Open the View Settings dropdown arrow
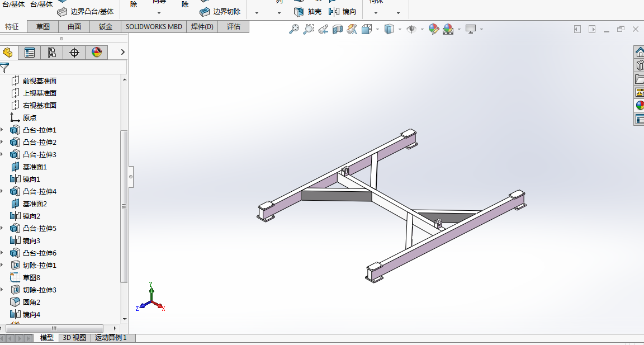Viewport: 644px width, 345px height. [x=481, y=30]
